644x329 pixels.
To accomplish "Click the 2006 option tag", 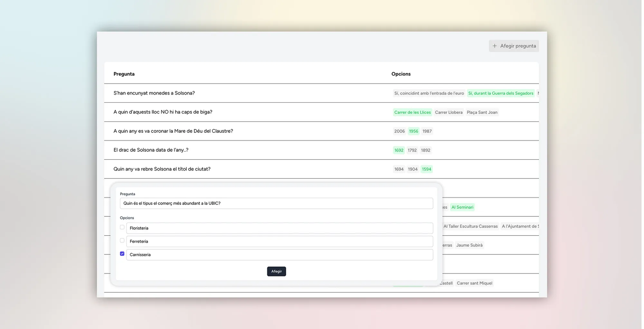I will 400,131.
